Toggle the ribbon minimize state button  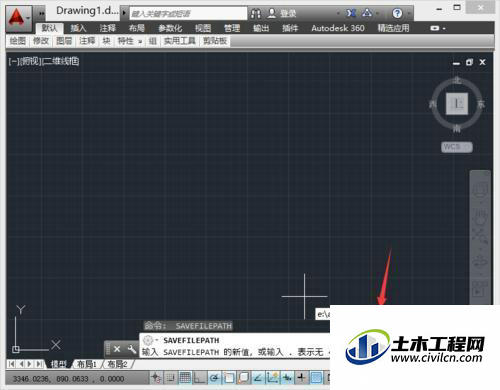click(435, 28)
